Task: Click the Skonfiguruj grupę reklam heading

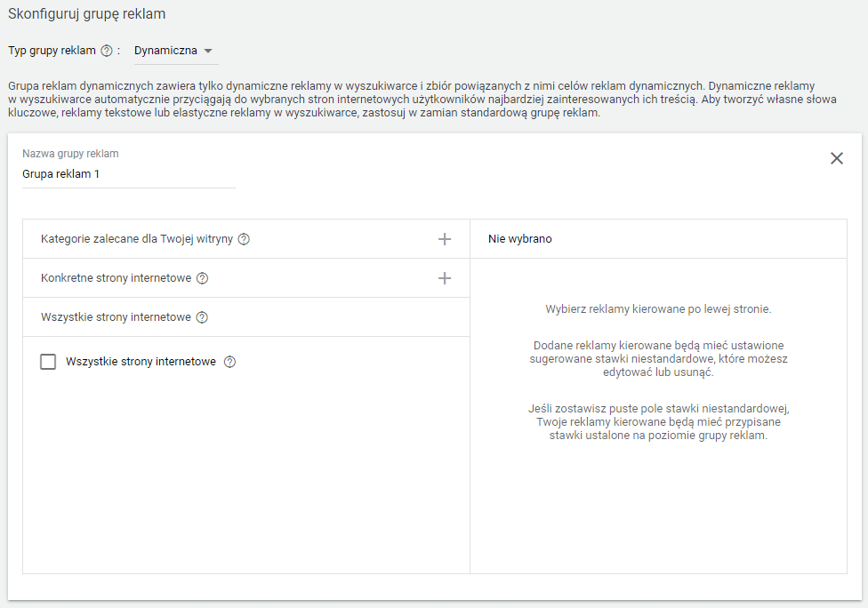Action: [87, 14]
